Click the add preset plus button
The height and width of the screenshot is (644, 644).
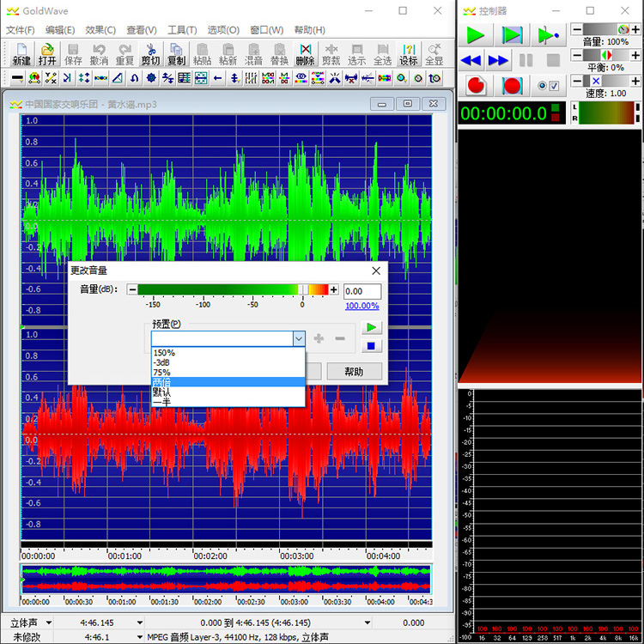319,338
